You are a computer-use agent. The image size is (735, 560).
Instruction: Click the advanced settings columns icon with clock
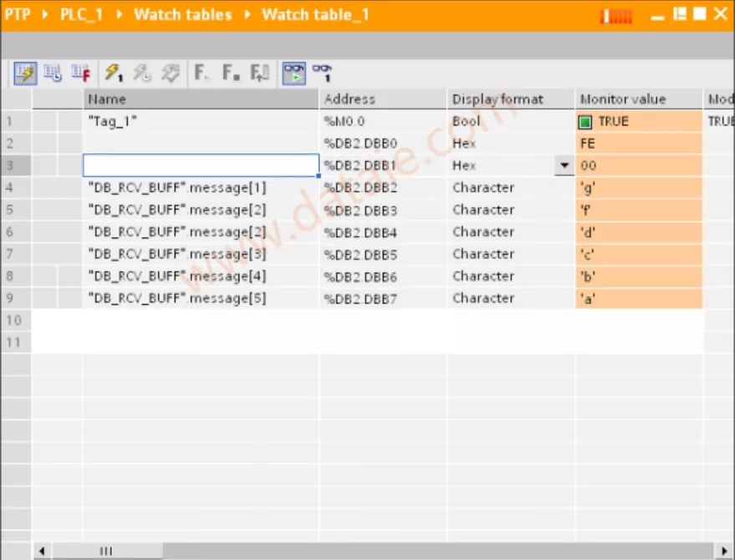[x=53, y=73]
